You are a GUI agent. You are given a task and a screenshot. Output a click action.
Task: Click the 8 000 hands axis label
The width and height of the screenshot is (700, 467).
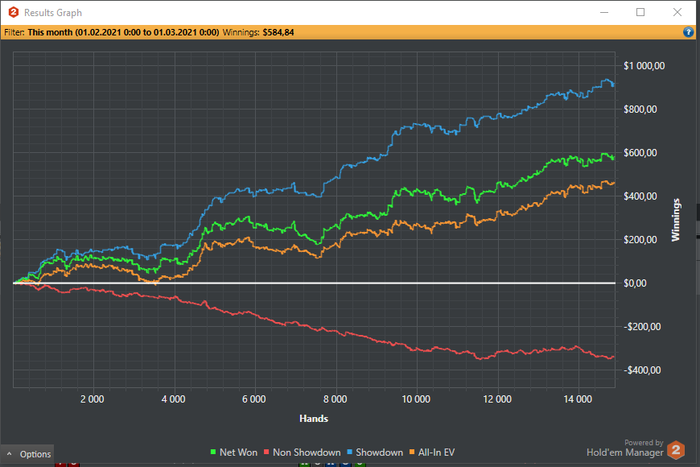pos(335,399)
